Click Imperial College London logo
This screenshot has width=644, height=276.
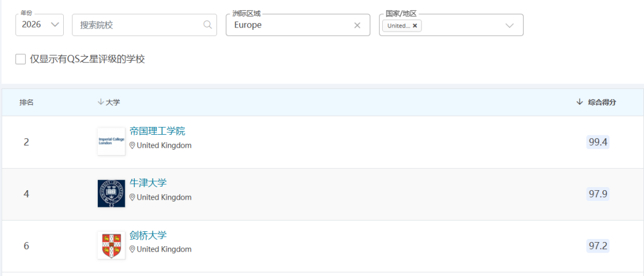[112, 142]
